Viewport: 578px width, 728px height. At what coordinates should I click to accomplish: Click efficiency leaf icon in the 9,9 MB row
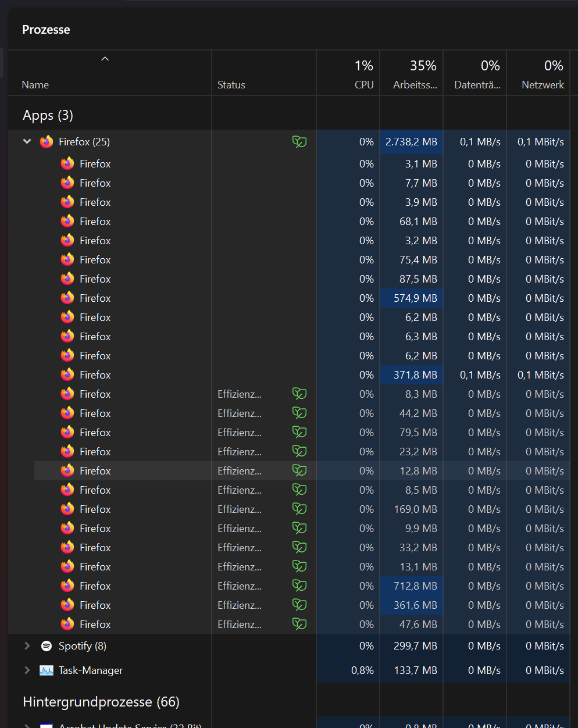[x=299, y=528]
